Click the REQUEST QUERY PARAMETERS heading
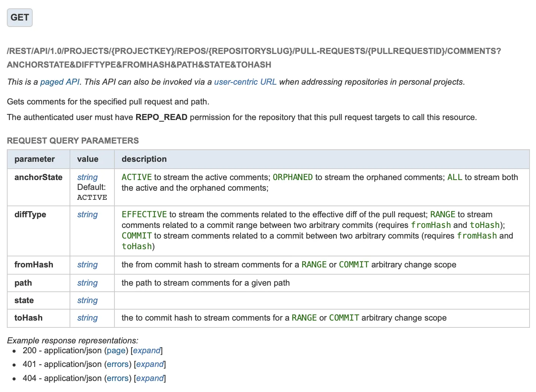 click(x=73, y=141)
